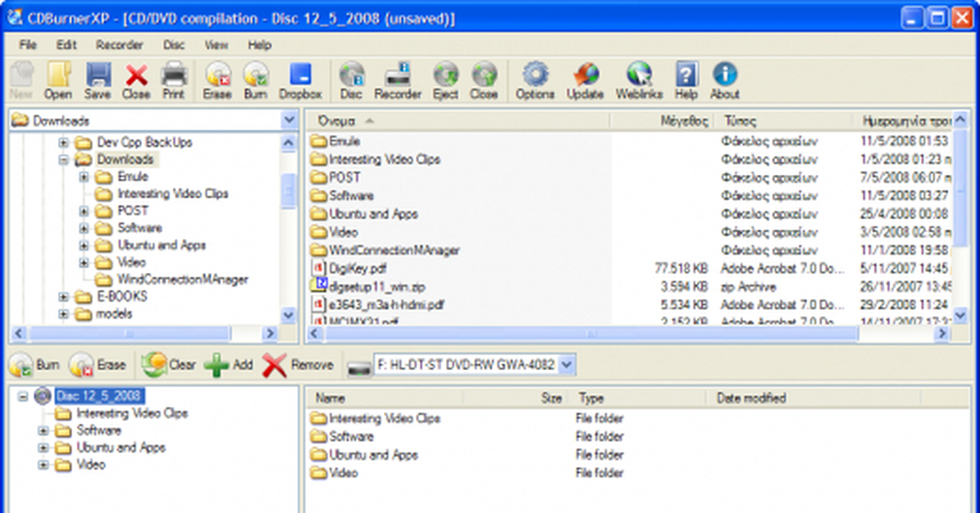Click the About info icon

(724, 81)
